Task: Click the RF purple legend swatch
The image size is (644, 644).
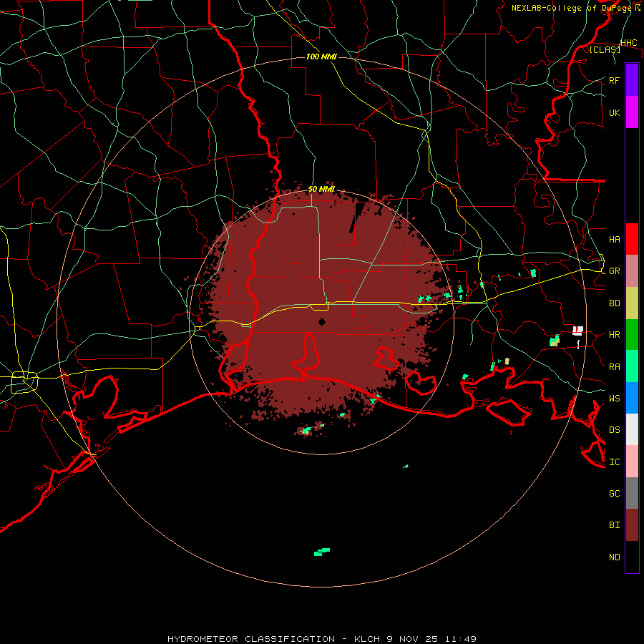Action: pos(632,80)
